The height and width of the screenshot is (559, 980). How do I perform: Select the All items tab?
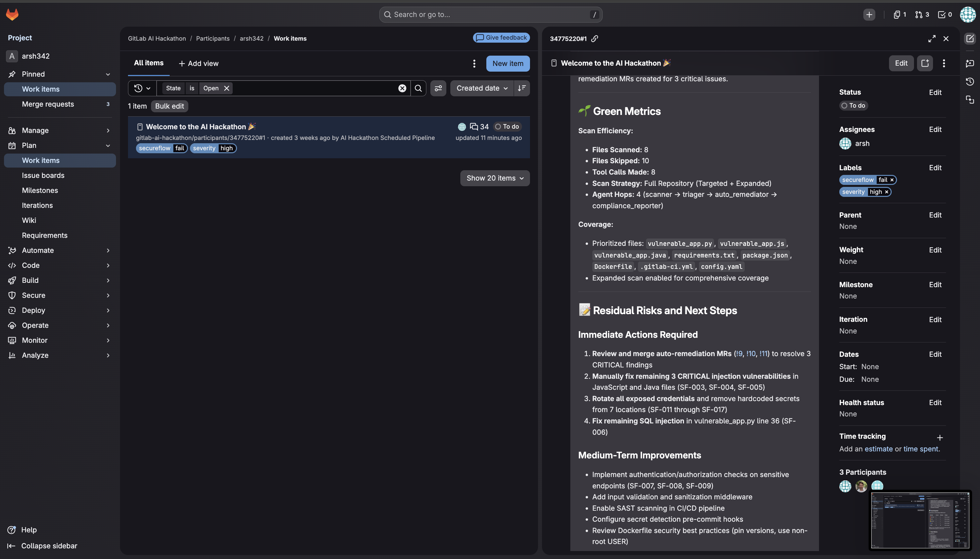tap(149, 63)
